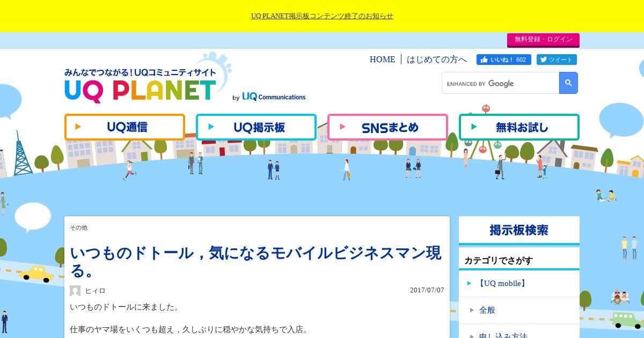Go to HOME link
This screenshot has width=644, height=338.
click(x=382, y=60)
